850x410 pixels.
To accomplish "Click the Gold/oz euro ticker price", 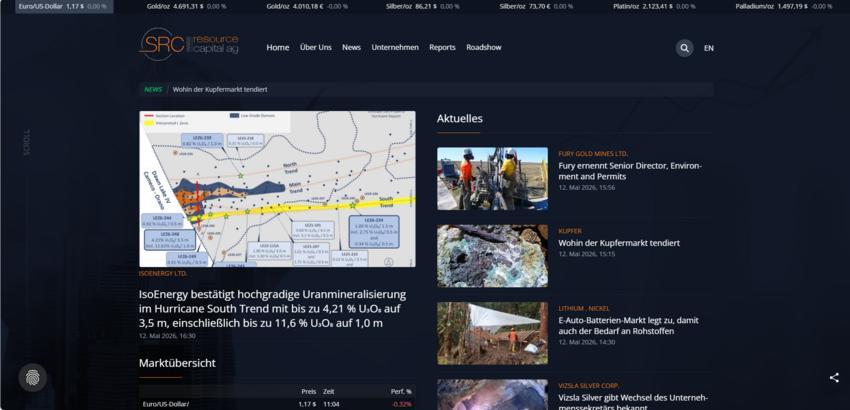I will point(307,7).
